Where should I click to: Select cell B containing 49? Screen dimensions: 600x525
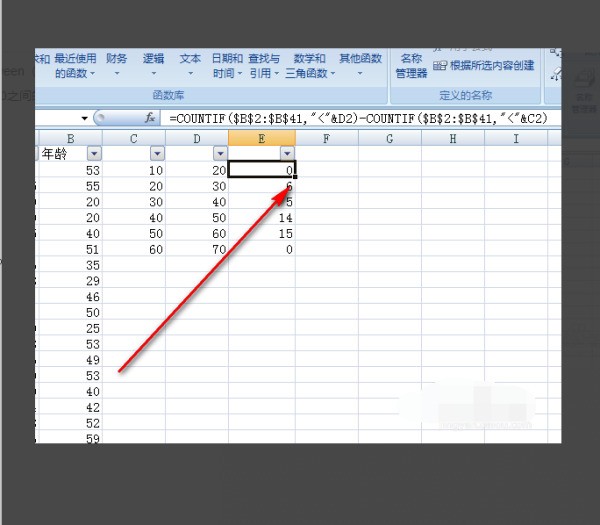tap(70, 360)
